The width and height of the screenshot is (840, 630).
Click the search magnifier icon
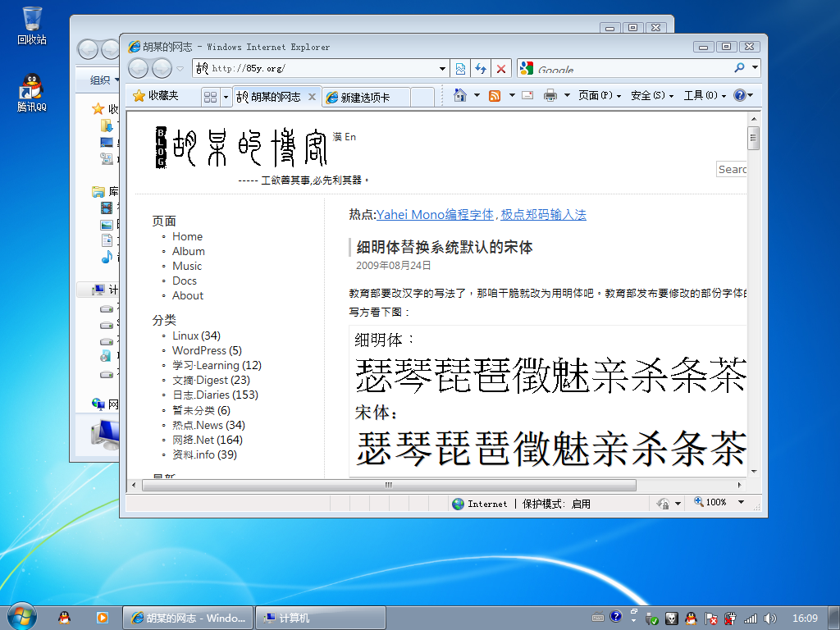point(740,68)
